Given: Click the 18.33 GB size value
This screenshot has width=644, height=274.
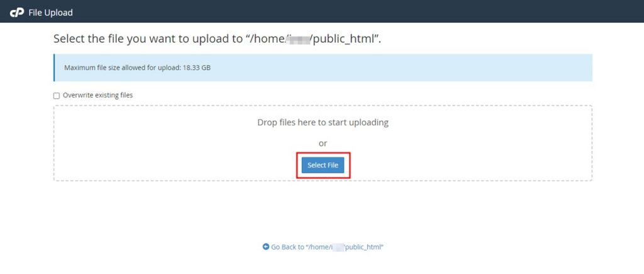Looking at the screenshot, I should pos(197,67).
